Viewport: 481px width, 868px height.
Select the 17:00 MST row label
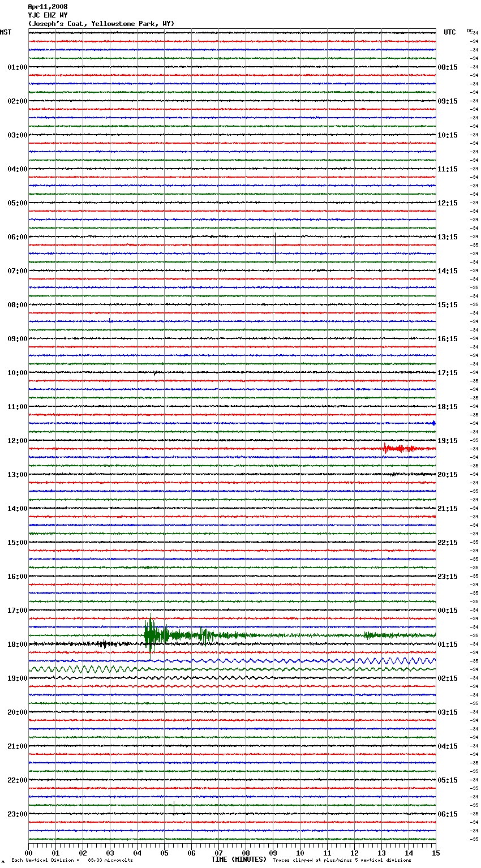(18, 611)
